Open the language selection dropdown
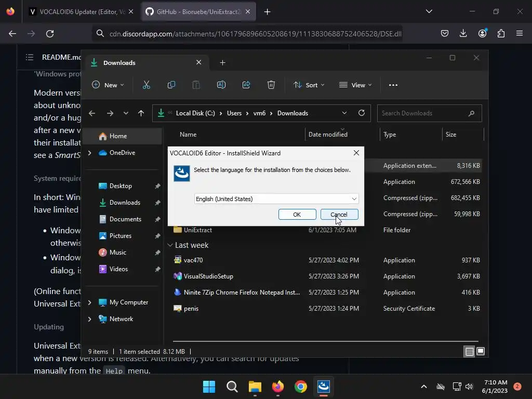This screenshot has height=399, width=532. click(x=276, y=199)
